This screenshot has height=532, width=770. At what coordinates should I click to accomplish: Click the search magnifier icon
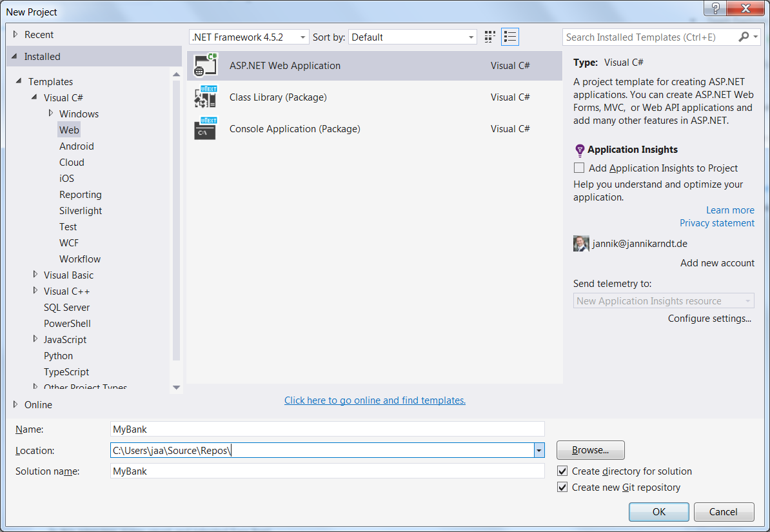(x=744, y=37)
